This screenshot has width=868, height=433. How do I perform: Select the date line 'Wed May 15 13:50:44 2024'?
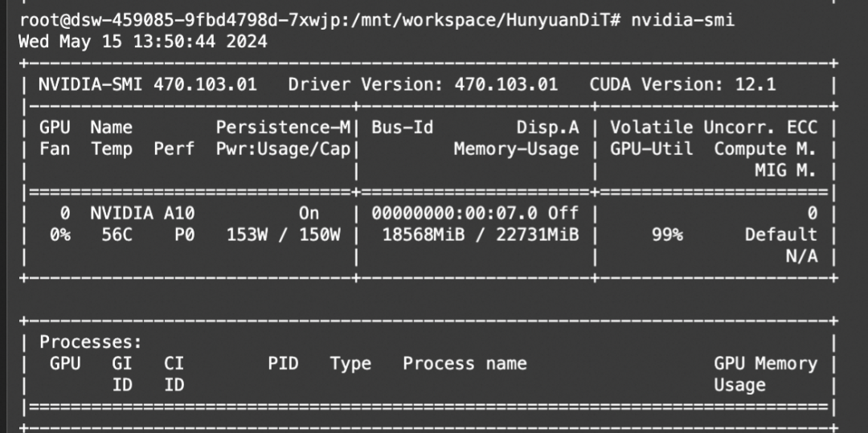(143, 42)
